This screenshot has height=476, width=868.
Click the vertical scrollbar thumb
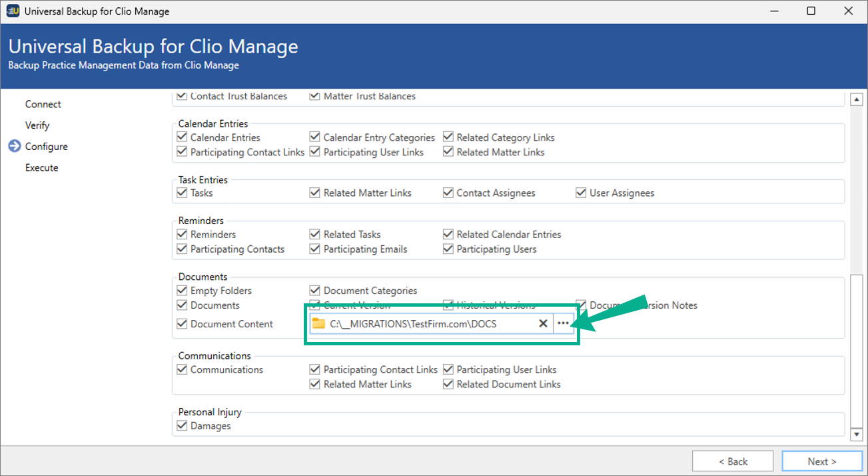(857, 351)
